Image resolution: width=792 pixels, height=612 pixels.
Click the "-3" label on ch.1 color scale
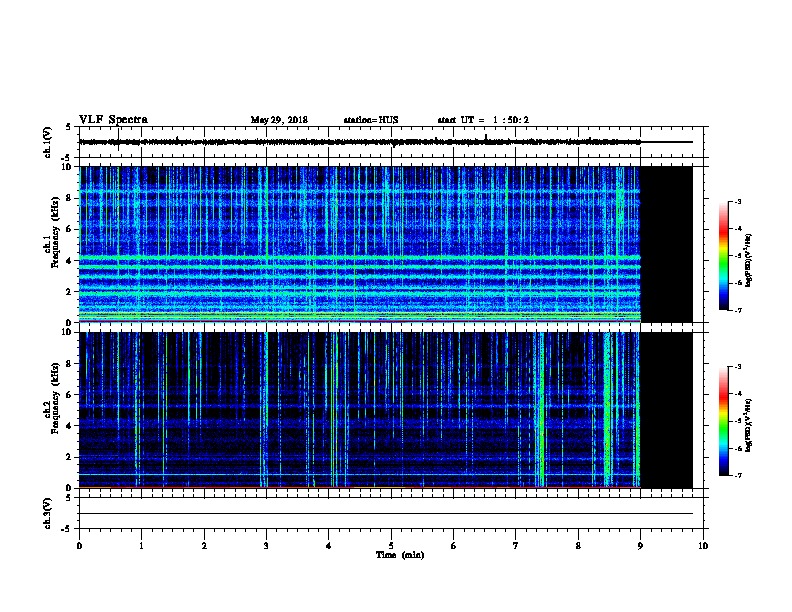737,201
